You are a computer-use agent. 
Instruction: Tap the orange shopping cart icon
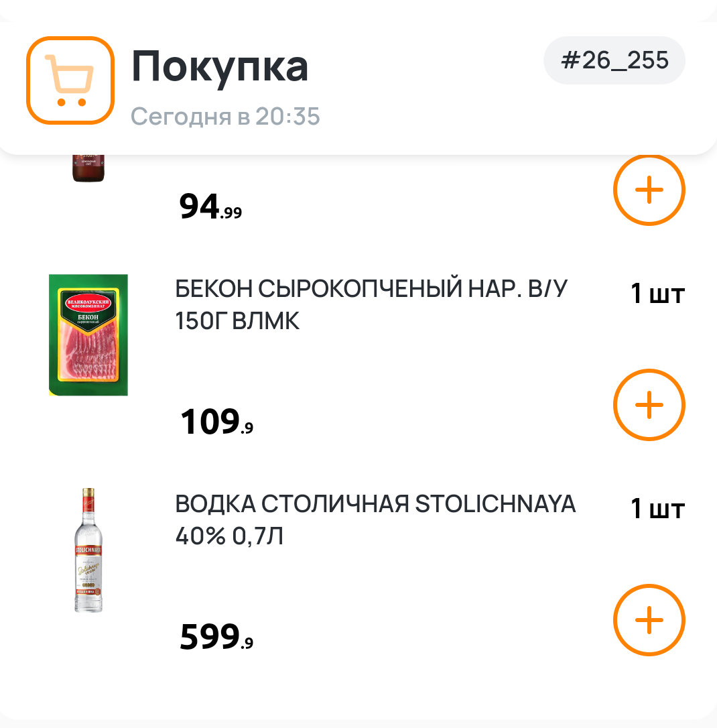click(x=70, y=80)
